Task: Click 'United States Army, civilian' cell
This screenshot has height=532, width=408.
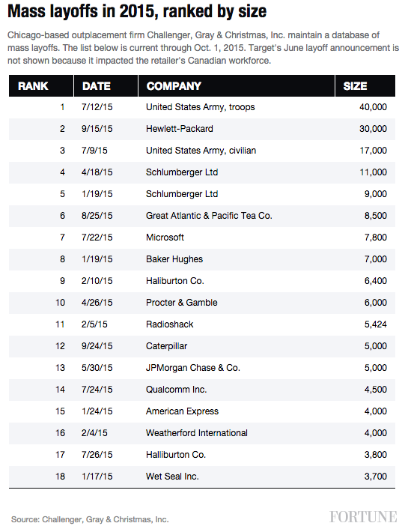Action: coord(201,151)
